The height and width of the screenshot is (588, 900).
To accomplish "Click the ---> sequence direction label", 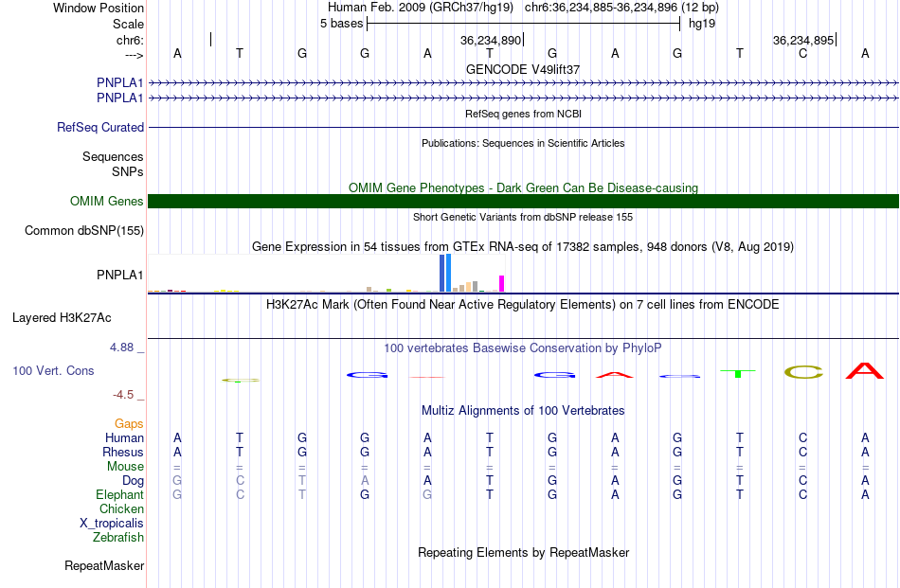I will click(134, 55).
